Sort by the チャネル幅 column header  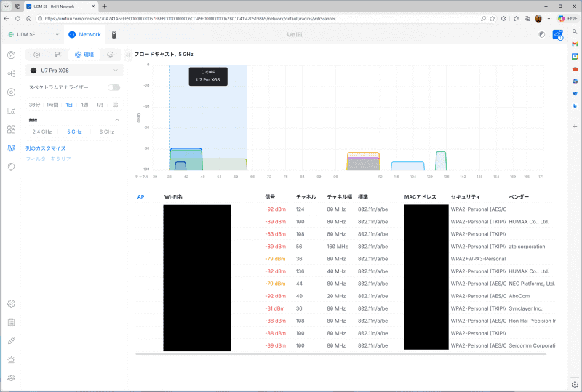(340, 197)
